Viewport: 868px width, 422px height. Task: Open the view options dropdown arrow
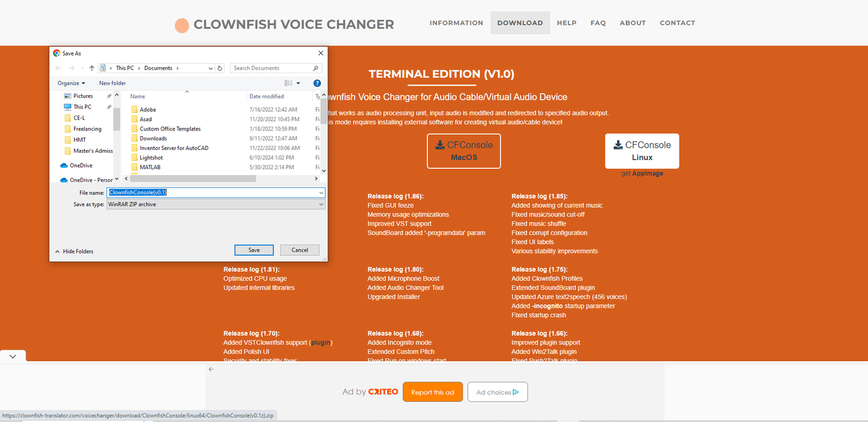pyautogui.click(x=298, y=83)
